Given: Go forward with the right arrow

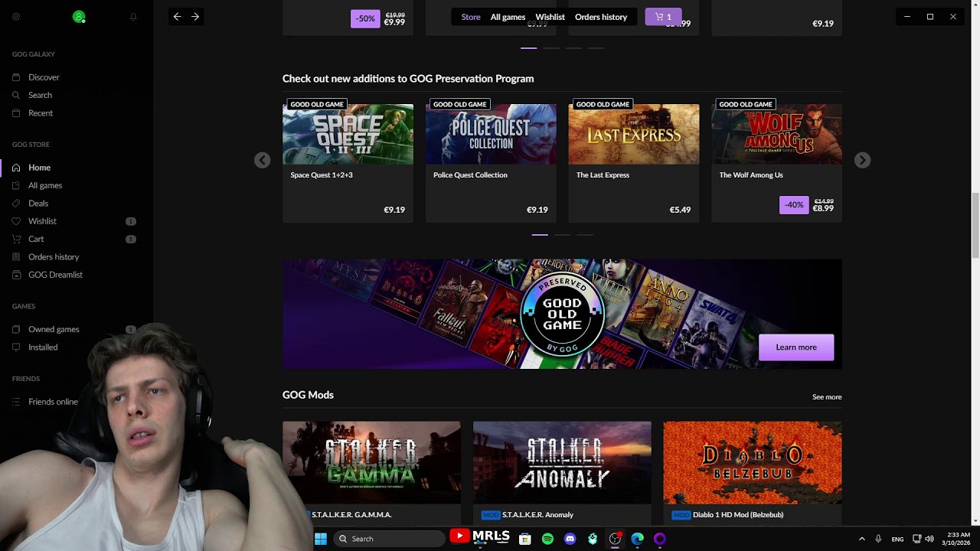Looking at the screenshot, I should coord(195,17).
